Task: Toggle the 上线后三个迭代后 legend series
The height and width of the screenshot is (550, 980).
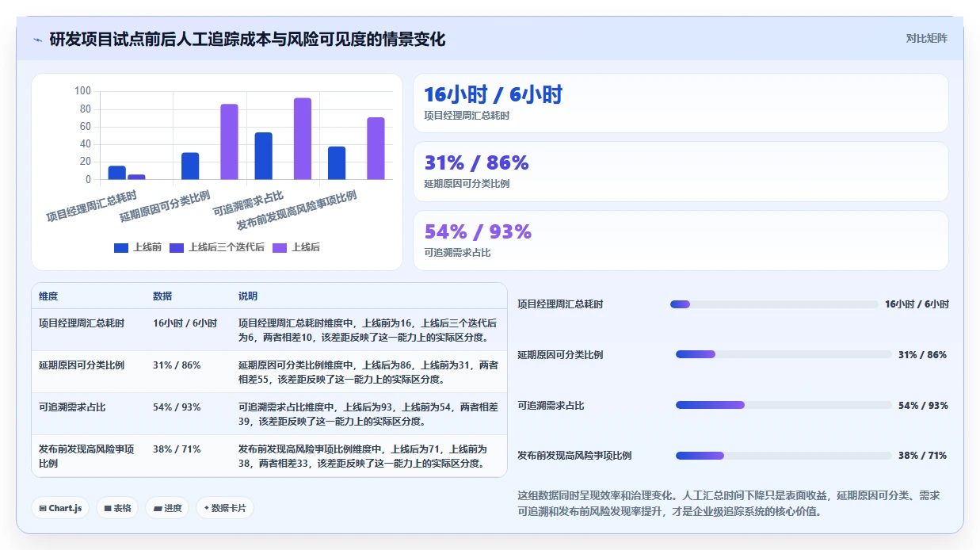Action: click(217, 247)
